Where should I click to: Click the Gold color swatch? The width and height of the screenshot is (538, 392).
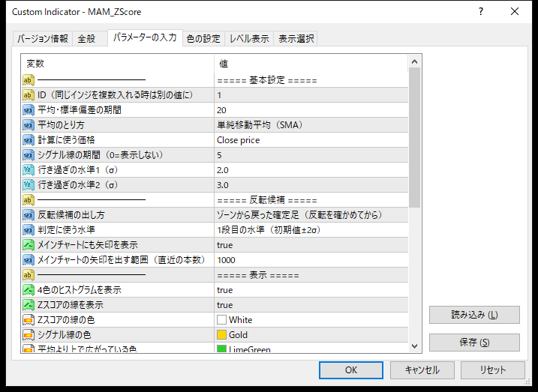tap(221, 335)
